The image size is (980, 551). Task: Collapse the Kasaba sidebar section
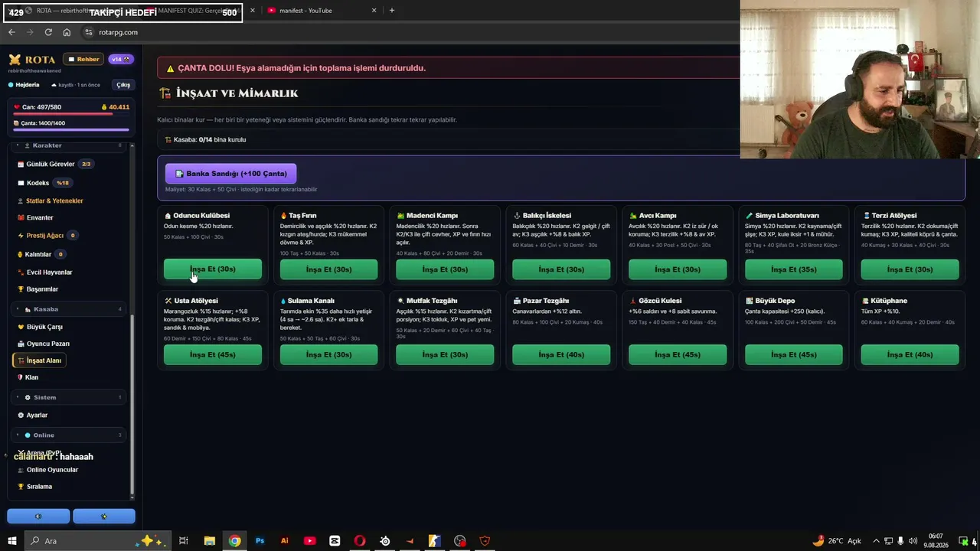point(70,309)
